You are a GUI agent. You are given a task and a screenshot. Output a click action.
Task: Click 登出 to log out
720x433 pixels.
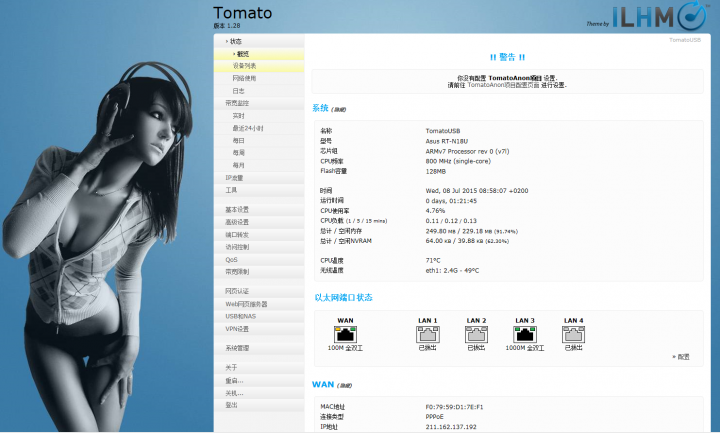pos(232,405)
